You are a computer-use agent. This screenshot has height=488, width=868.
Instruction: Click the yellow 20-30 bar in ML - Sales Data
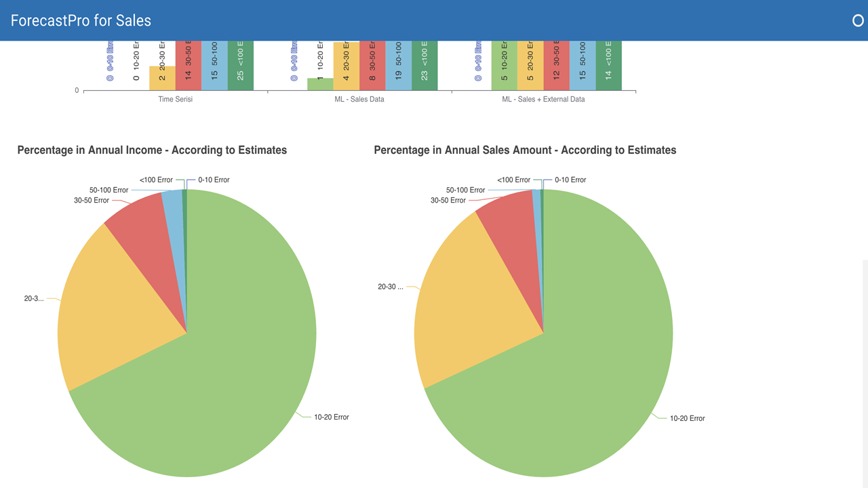point(347,66)
